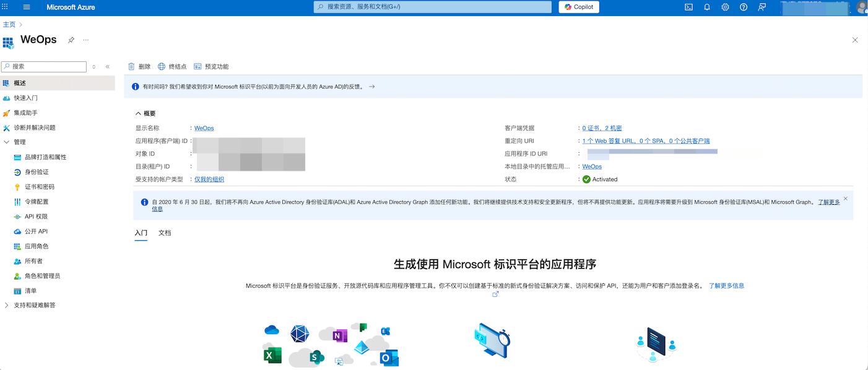The image size is (868, 370).
Task: Open the WeOps display name link
Action: click(x=204, y=128)
